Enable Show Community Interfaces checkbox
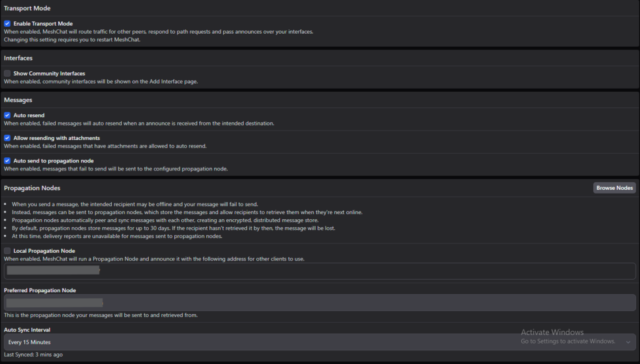 (7, 74)
